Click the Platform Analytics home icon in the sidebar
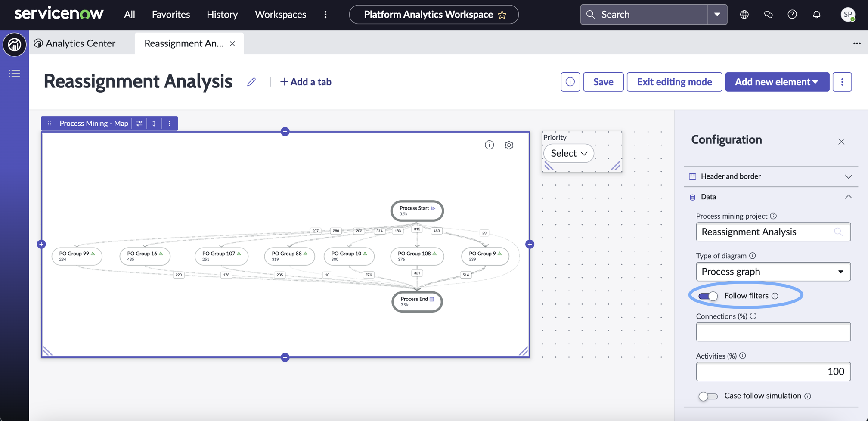 tap(15, 44)
